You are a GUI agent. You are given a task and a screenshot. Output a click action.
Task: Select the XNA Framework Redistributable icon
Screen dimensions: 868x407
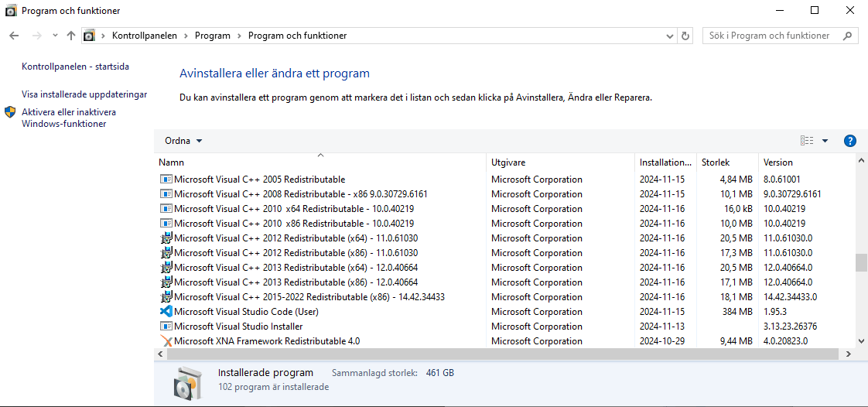tap(166, 340)
